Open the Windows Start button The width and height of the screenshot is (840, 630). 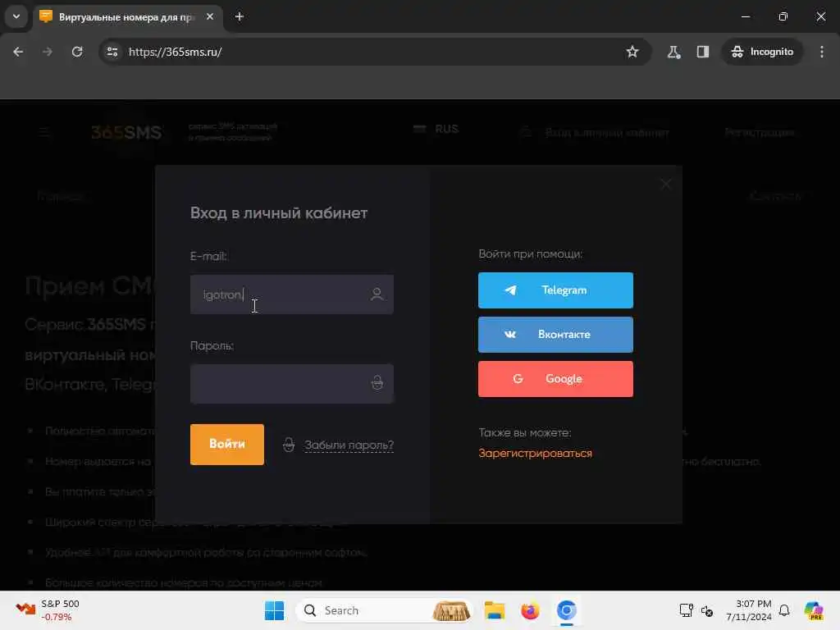(274, 610)
